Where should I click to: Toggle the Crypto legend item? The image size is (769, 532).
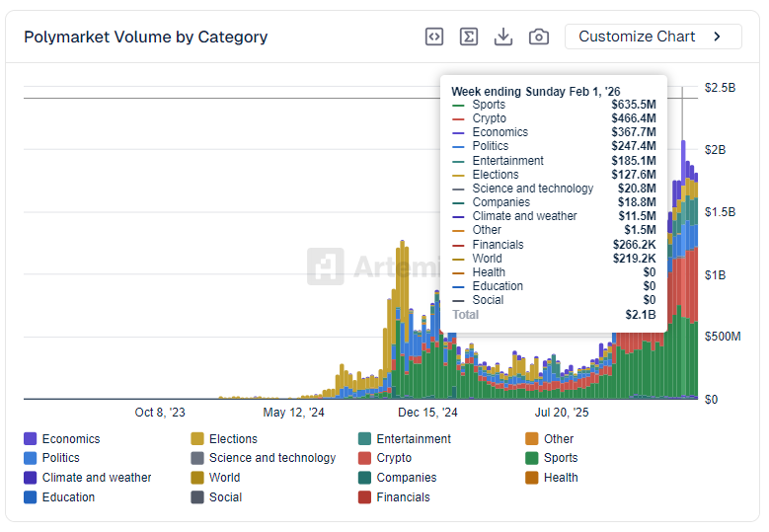(394, 458)
